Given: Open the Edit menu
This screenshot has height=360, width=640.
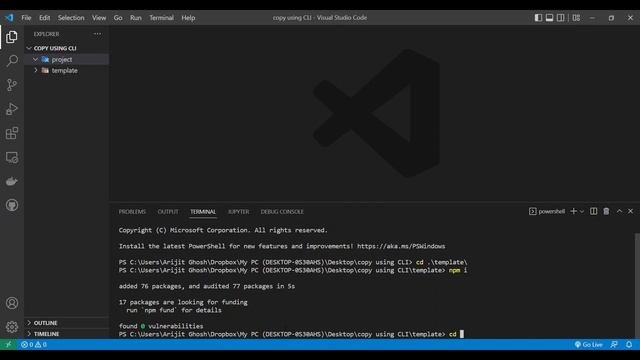Looking at the screenshot, I should (x=44, y=18).
